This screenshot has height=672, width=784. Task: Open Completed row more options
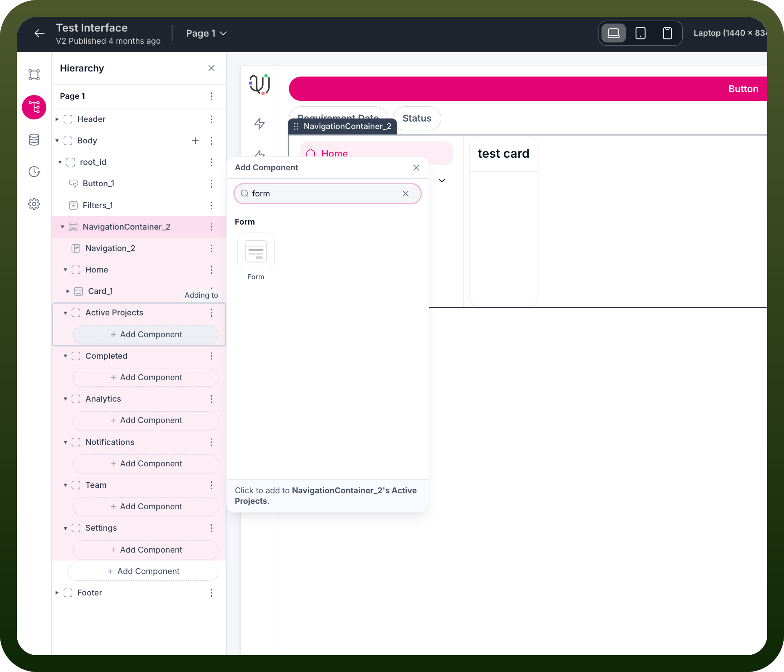point(212,356)
